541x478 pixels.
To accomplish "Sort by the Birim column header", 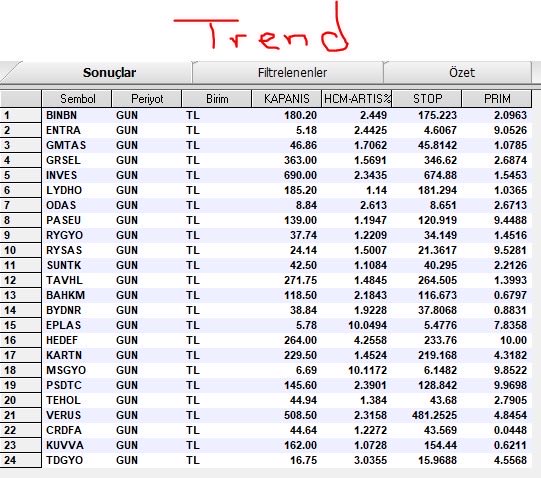I will (x=217, y=99).
